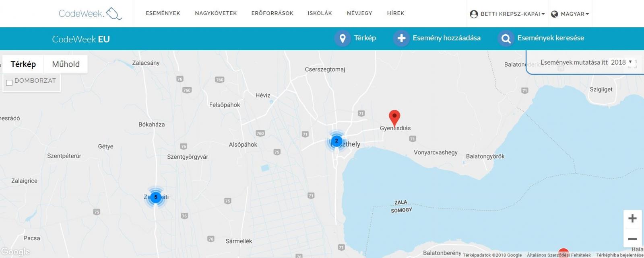This screenshot has height=258, width=644.
Task: Click the plus icon for Esemény hozzáadása
Action: click(401, 38)
